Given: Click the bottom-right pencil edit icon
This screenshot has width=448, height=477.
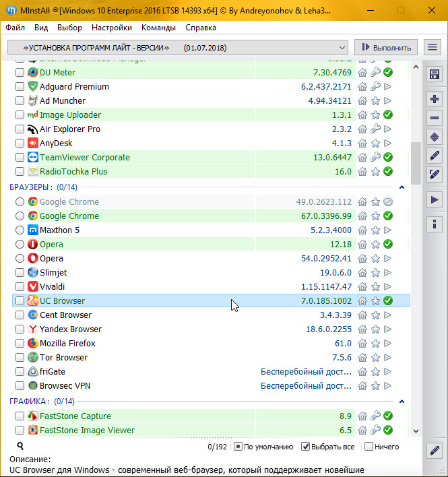Looking at the screenshot, I should tap(435, 450).
